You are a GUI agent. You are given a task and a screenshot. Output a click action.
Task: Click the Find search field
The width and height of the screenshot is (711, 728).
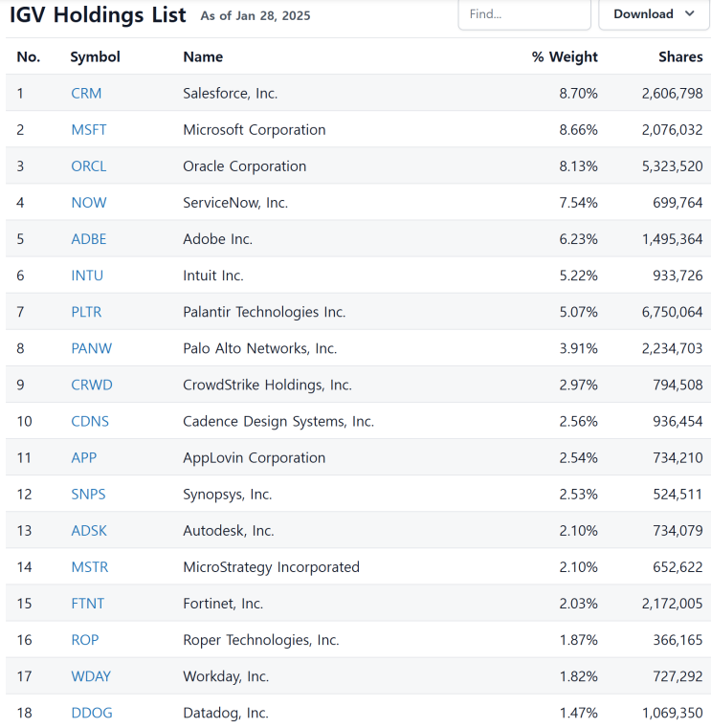pyautogui.click(x=523, y=14)
